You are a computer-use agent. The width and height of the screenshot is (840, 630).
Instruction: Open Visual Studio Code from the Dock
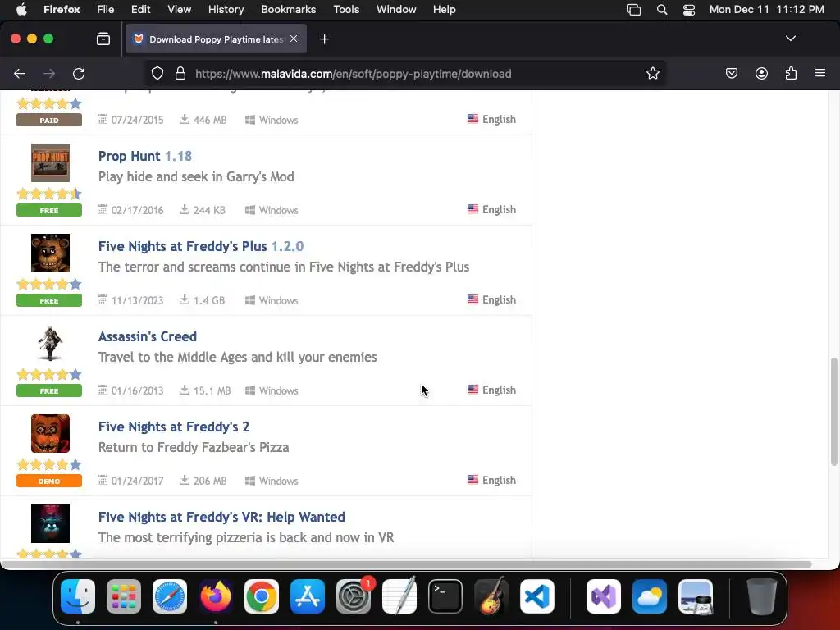click(x=536, y=596)
